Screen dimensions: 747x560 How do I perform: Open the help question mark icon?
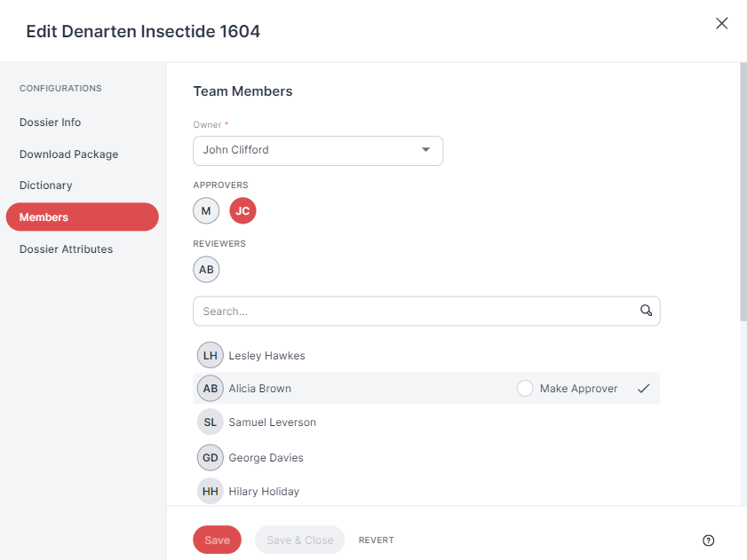point(709,540)
